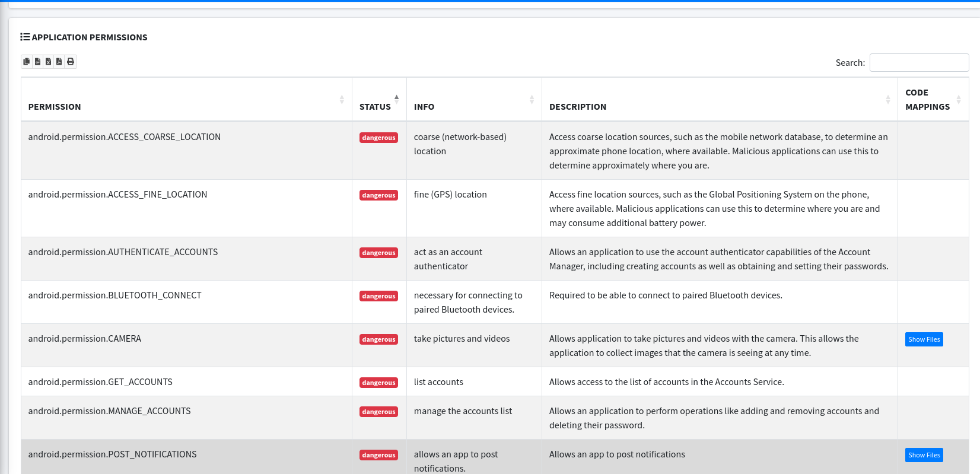This screenshot has width=980, height=474.
Task: Select android.permission.AUTHENTICATE_ACCOUNTS permission name
Action: 123,252
